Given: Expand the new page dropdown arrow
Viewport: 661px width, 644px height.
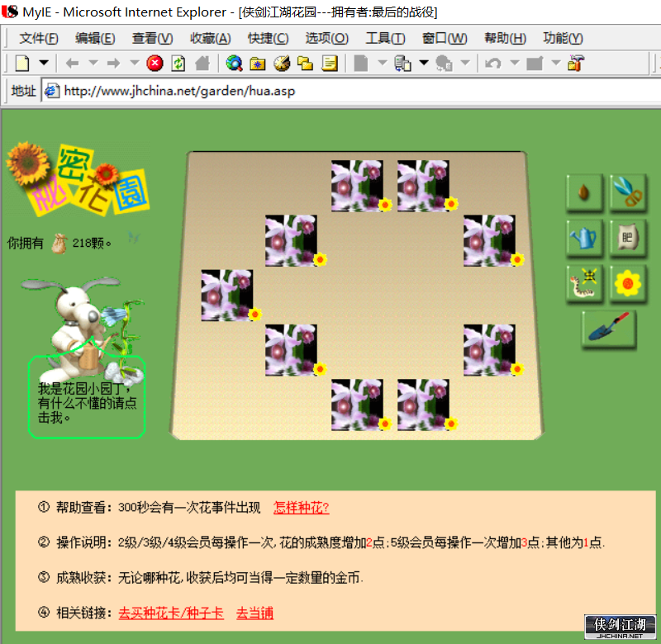Looking at the screenshot, I should click(x=44, y=64).
